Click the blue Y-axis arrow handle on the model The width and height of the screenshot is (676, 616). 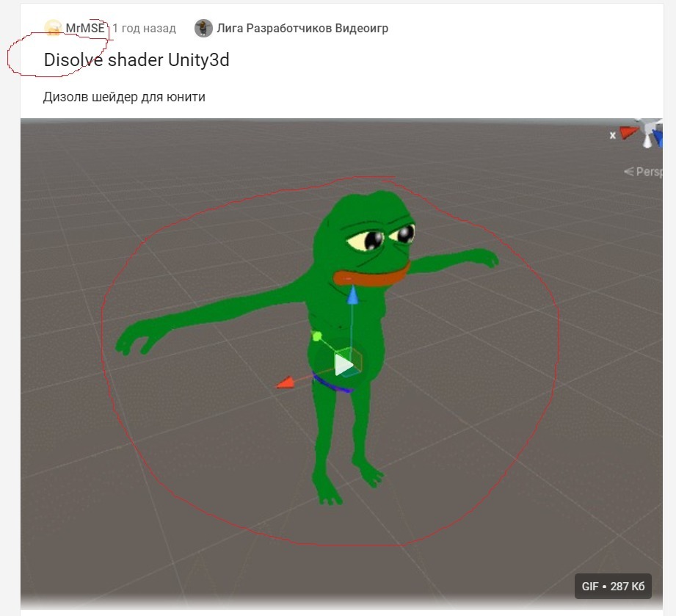pos(352,295)
